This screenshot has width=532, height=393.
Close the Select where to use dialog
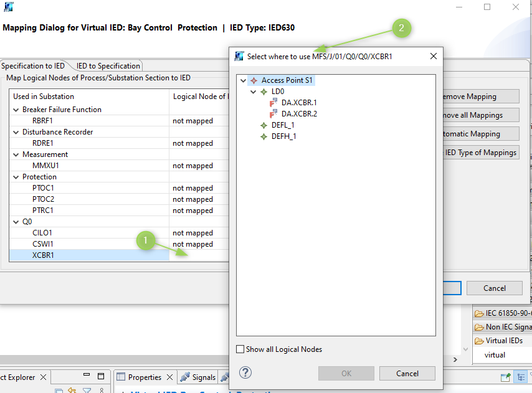pyautogui.click(x=434, y=56)
